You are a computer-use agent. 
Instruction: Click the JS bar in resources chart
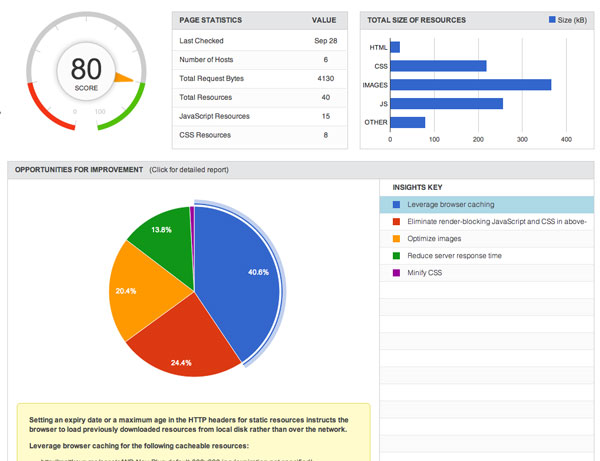(x=447, y=104)
